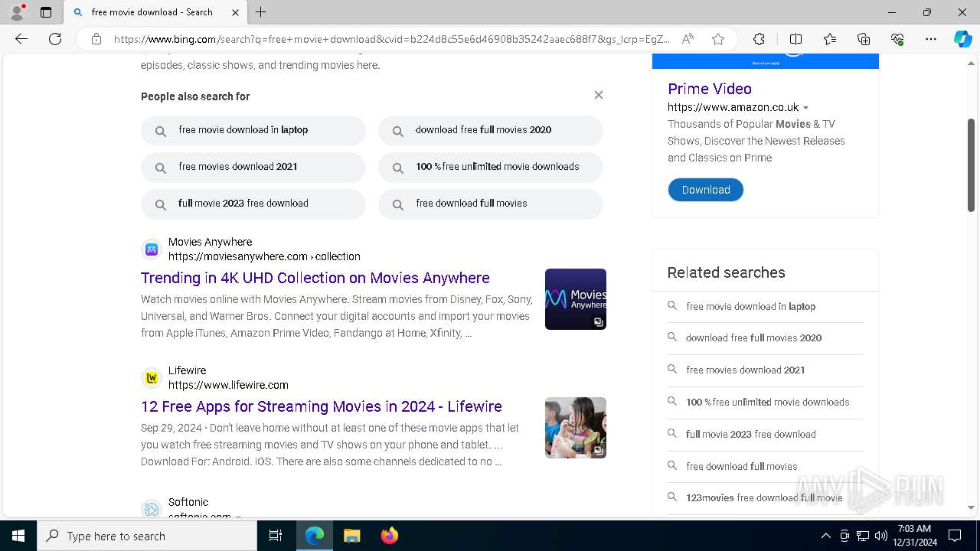Open the Windows Start menu
The height and width of the screenshot is (551, 980).
pos(18,536)
